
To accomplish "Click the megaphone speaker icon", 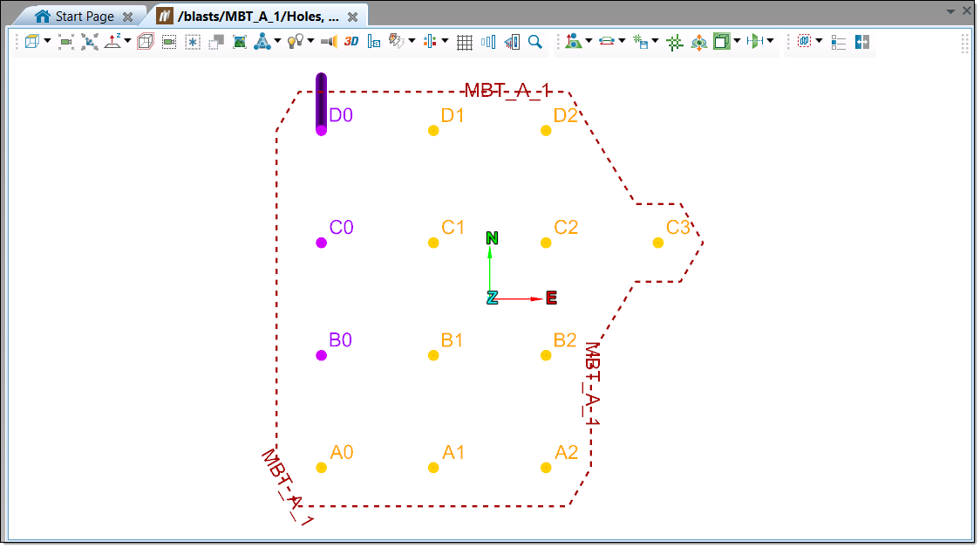I will point(329,42).
